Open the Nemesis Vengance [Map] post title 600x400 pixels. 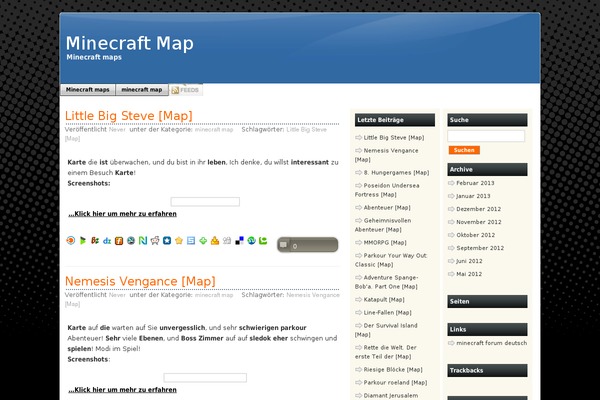click(140, 281)
